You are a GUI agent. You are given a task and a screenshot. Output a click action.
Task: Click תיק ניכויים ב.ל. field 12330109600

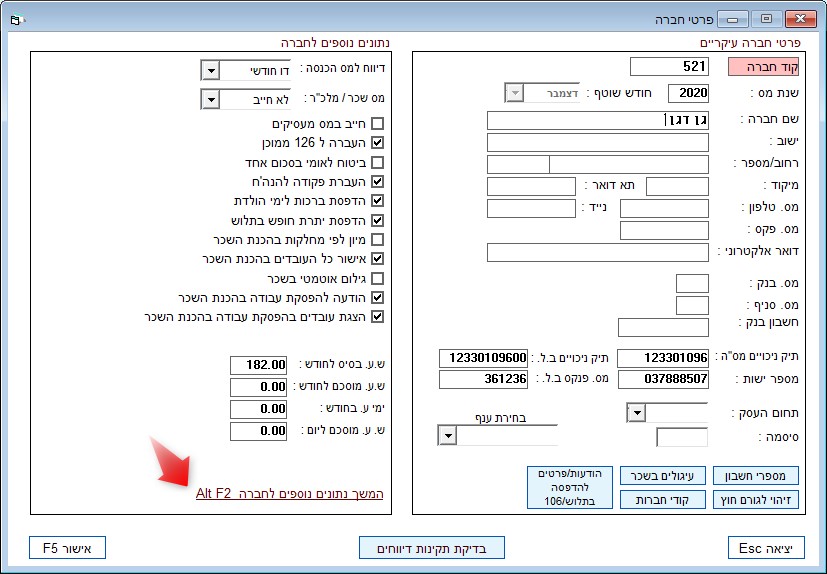point(483,358)
